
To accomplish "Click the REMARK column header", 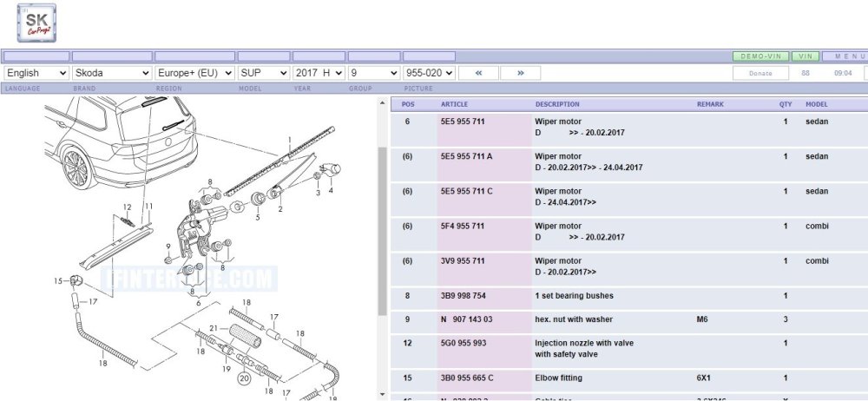I will tap(710, 104).
